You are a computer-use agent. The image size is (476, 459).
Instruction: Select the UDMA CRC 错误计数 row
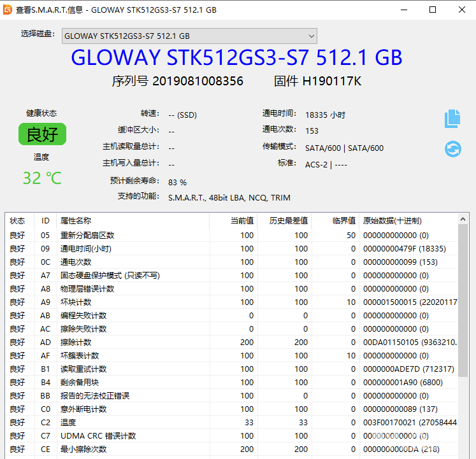tap(97, 436)
